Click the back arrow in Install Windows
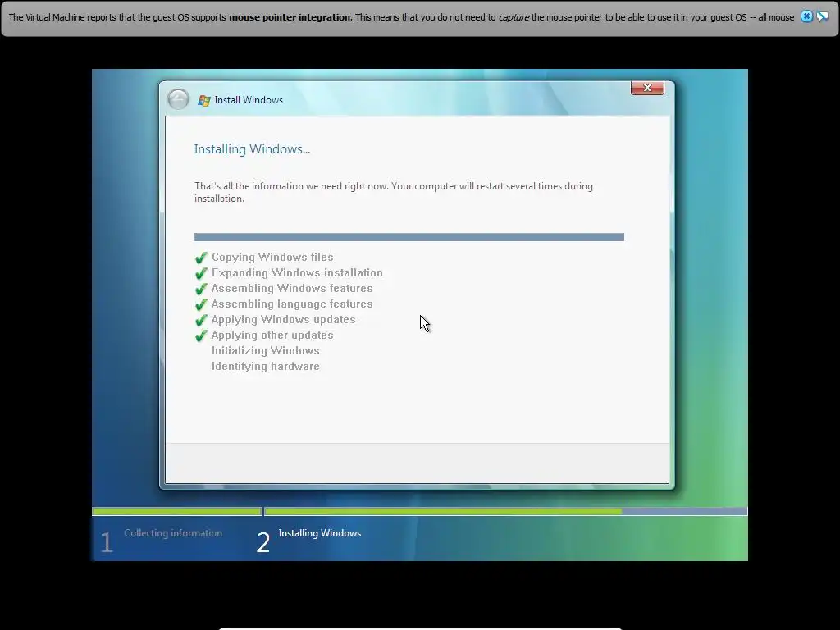Viewport: 840px width, 630px height. [x=178, y=99]
